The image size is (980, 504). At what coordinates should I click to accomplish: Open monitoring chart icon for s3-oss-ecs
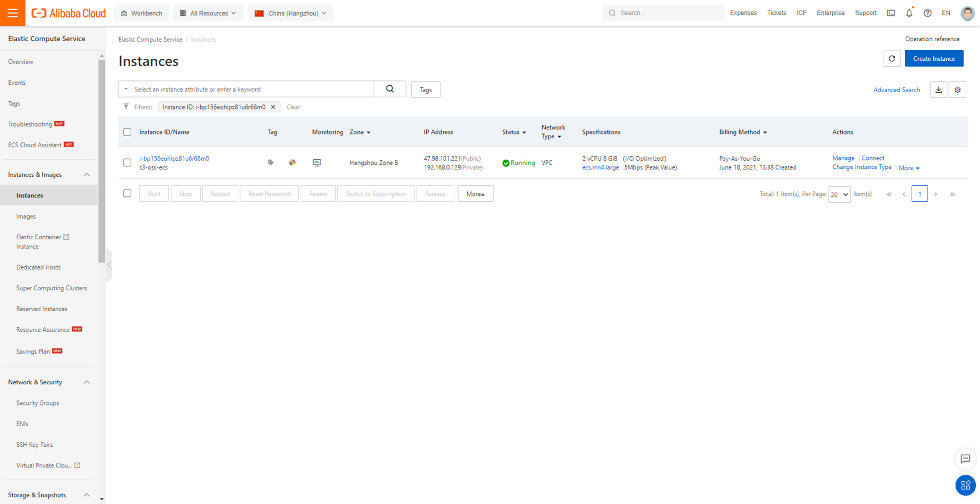317,163
